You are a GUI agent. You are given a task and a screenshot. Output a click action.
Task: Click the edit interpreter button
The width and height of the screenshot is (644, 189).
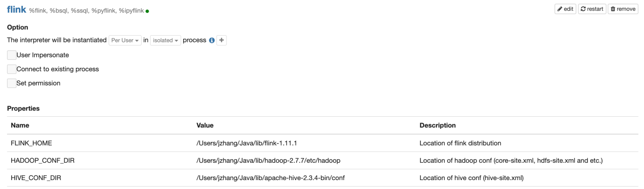pyautogui.click(x=565, y=9)
